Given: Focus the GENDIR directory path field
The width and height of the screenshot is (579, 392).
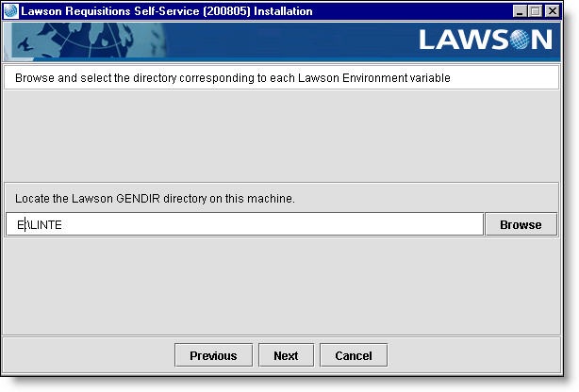Looking at the screenshot, I should coord(245,225).
